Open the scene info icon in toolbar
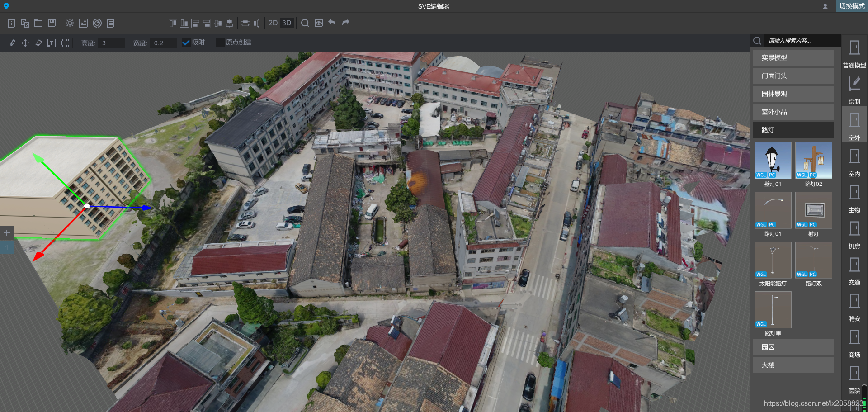This screenshot has height=412, width=868. pyautogui.click(x=11, y=23)
